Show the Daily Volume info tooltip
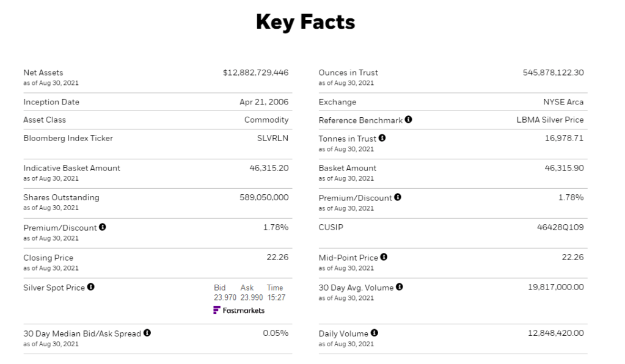The image size is (625, 364). coord(374,333)
